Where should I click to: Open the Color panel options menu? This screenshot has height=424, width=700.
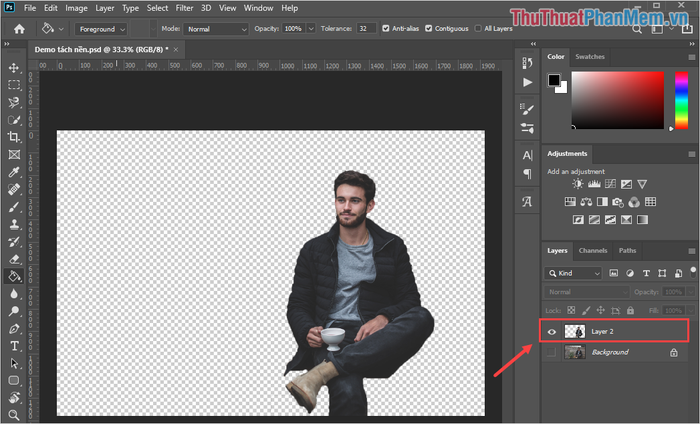[x=692, y=57]
